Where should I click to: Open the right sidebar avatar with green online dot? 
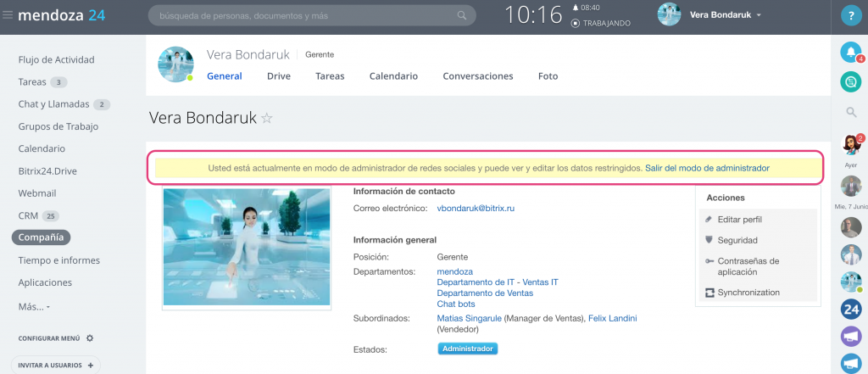[x=851, y=282]
